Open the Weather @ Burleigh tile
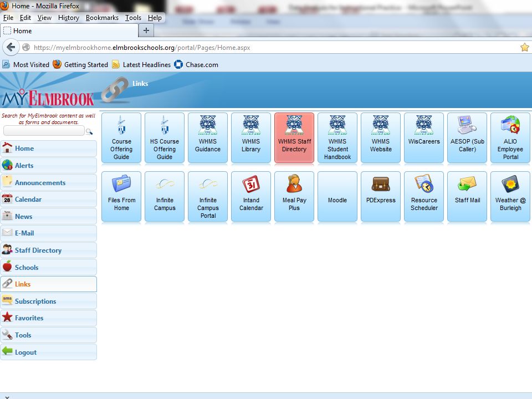Viewport: 532px width, 399px height. [x=510, y=196]
